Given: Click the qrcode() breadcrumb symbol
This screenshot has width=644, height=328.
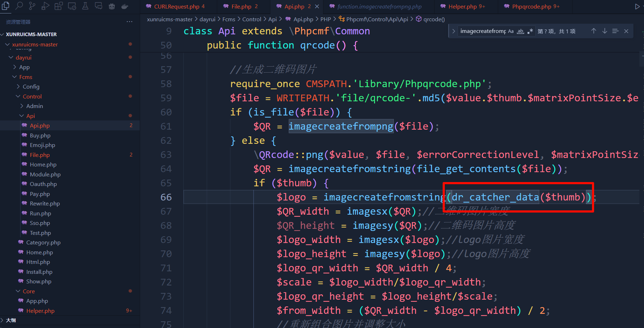Looking at the screenshot, I should click(x=434, y=19).
